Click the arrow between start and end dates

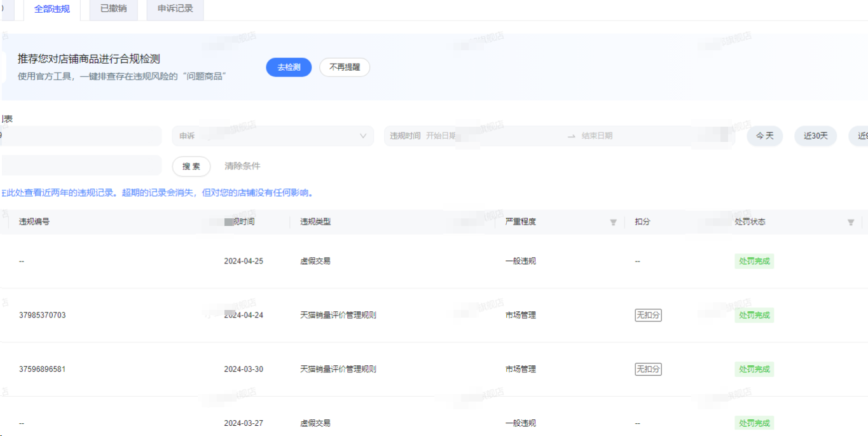tap(571, 136)
